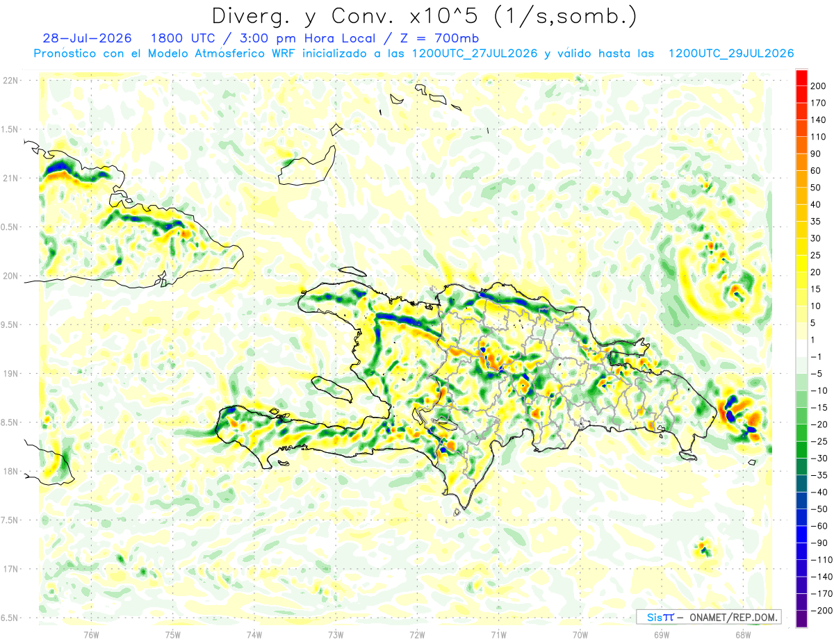Click the "-40" colorbar value

click(x=818, y=492)
